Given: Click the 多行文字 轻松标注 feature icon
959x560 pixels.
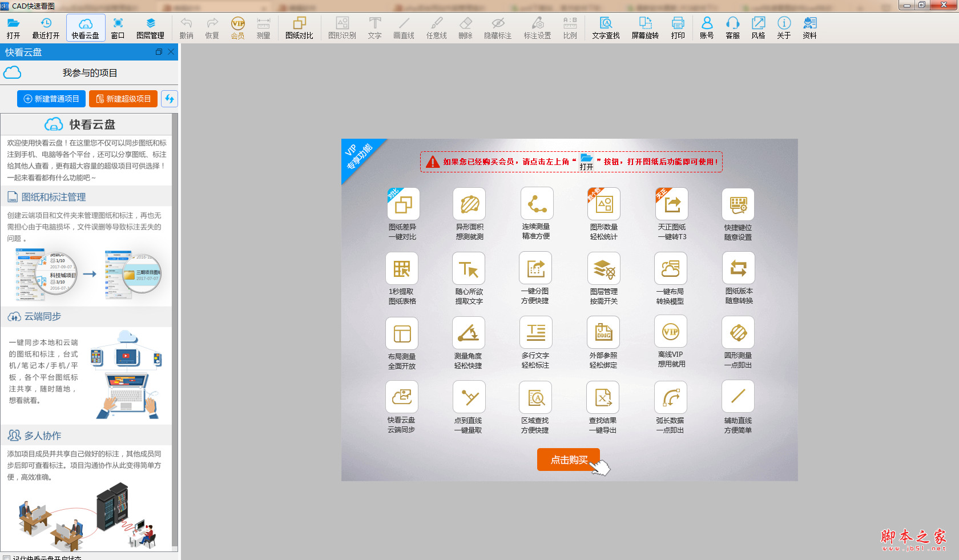Looking at the screenshot, I should coord(536,332).
